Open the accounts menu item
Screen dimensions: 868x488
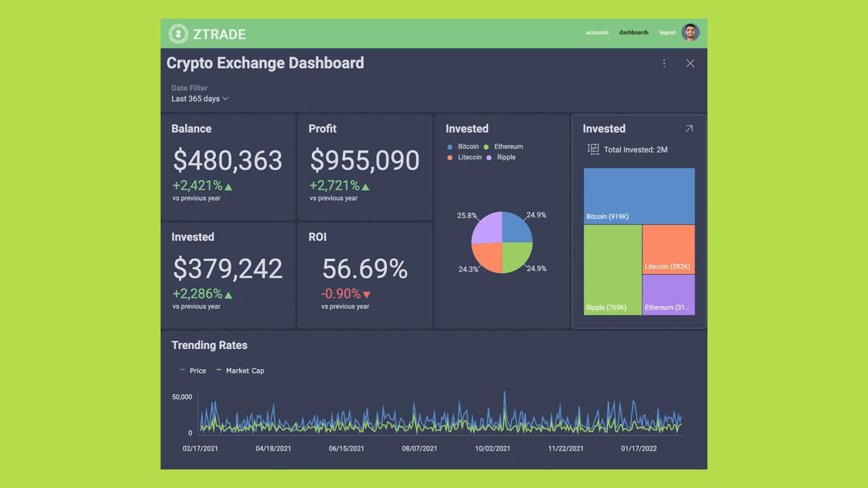pos(597,33)
